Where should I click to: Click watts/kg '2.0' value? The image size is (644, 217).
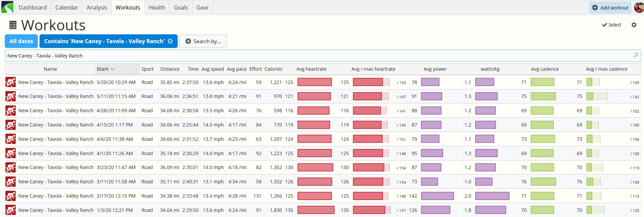pyautogui.click(x=468, y=196)
